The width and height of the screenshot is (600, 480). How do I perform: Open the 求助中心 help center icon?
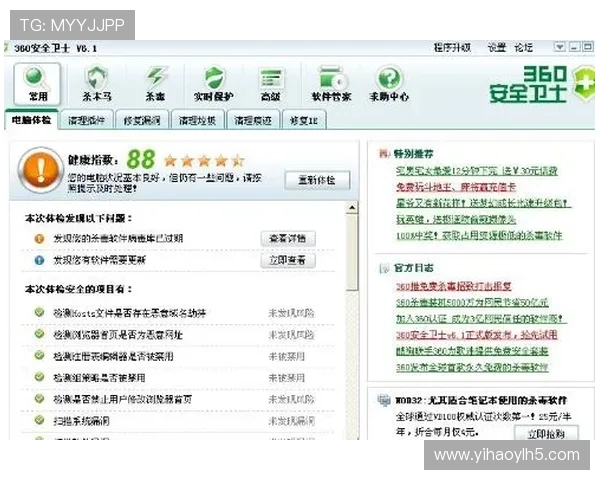389,84
